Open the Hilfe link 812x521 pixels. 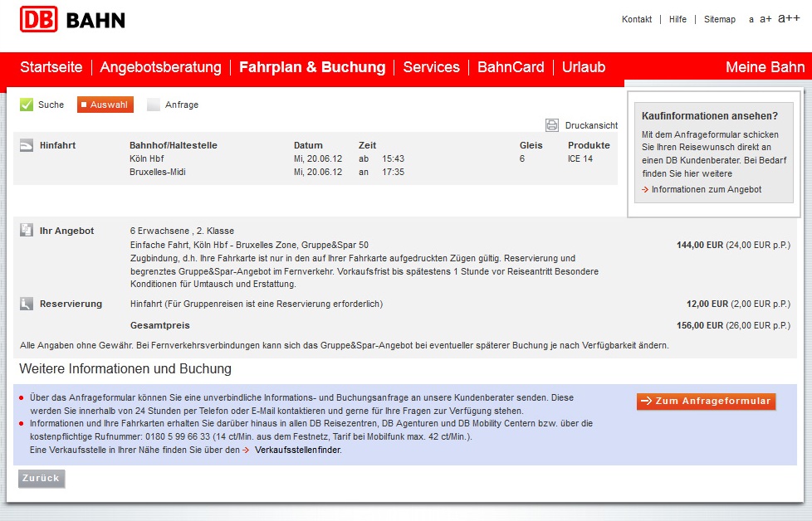coord(677,19)
